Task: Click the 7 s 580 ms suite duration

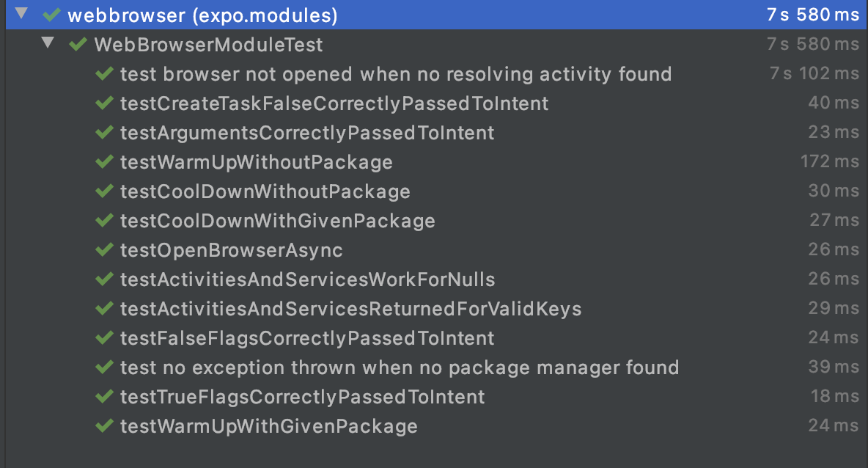Action: (812, 44)
